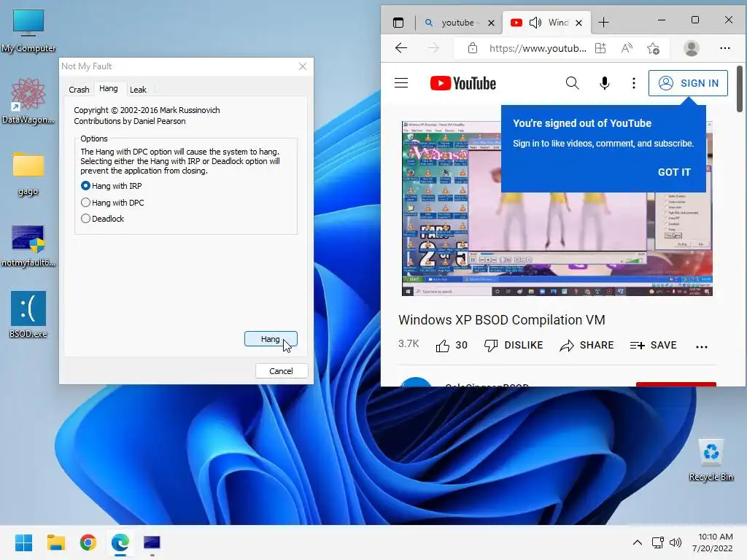Click the Edge taskbar icon
This screenshot has height=560, width=747.
(x=120, y=542)
